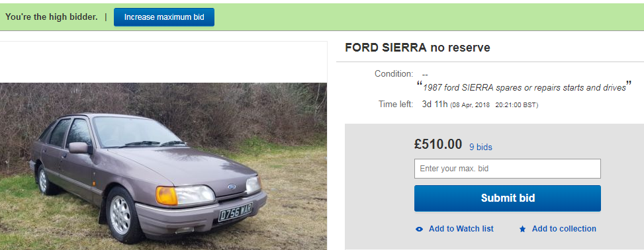The width and height of the screenshot is (644, 250).
Task: Click the star icon beside Add to collection
Action: (522, 229)
